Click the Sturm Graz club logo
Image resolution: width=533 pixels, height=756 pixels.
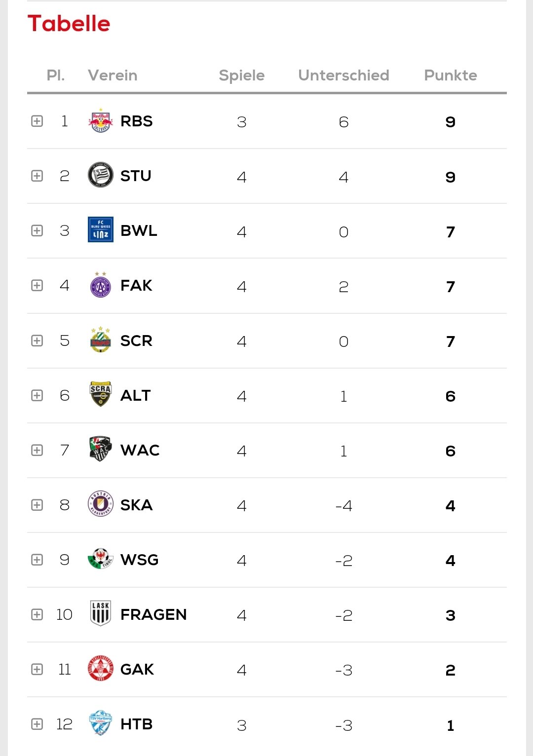pyautogui.click(x=101, y=175)
